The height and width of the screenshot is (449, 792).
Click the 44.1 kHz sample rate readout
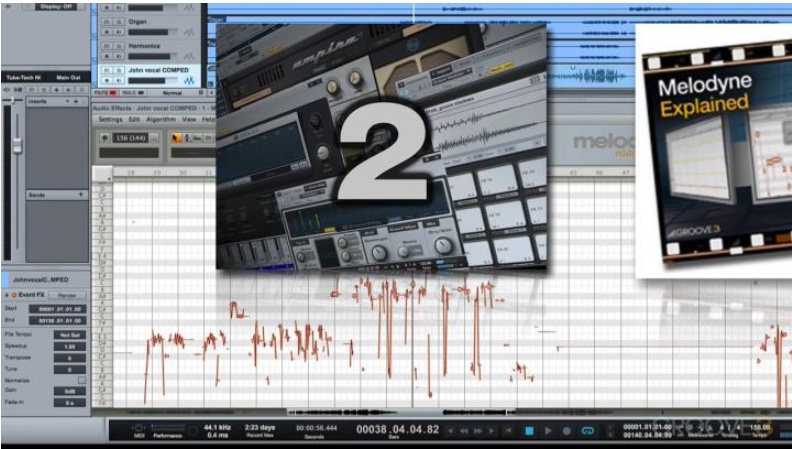click(x=218, y=428)
